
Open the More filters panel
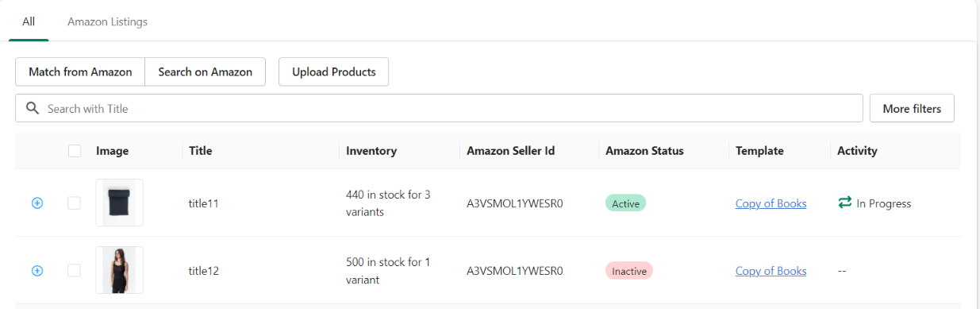pyautogui.click(x=912, y=108)
